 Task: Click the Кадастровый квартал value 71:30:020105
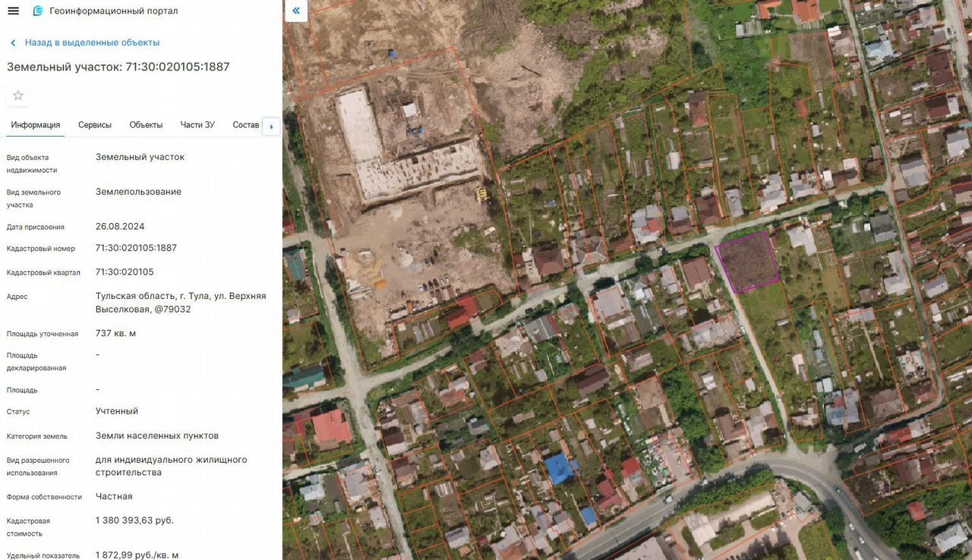125,272
